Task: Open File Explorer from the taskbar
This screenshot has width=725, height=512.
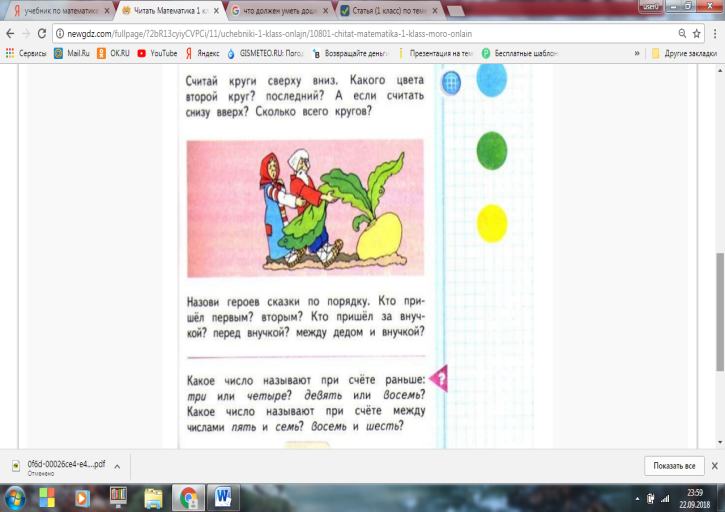Action: (153, 499)
